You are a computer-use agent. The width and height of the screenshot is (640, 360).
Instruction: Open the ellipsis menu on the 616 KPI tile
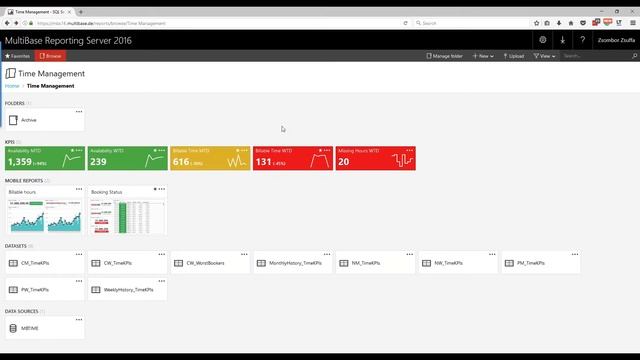coord(244,150)
